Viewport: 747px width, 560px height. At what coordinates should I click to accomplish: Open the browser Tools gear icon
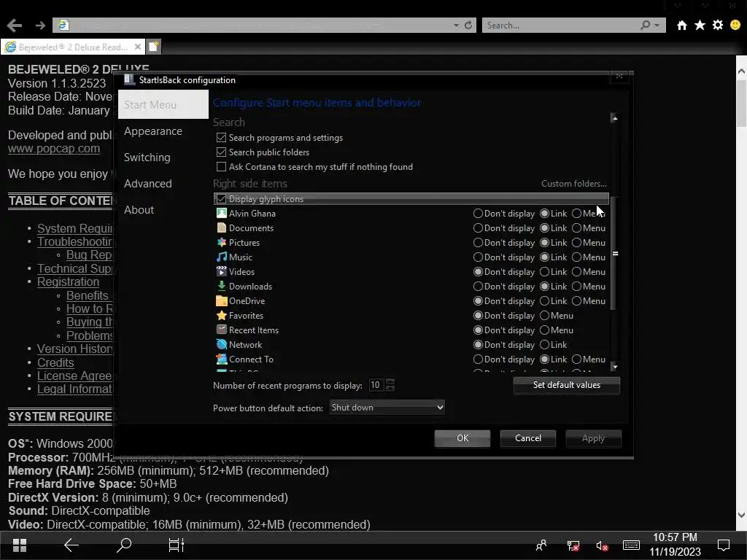point(718,26)
